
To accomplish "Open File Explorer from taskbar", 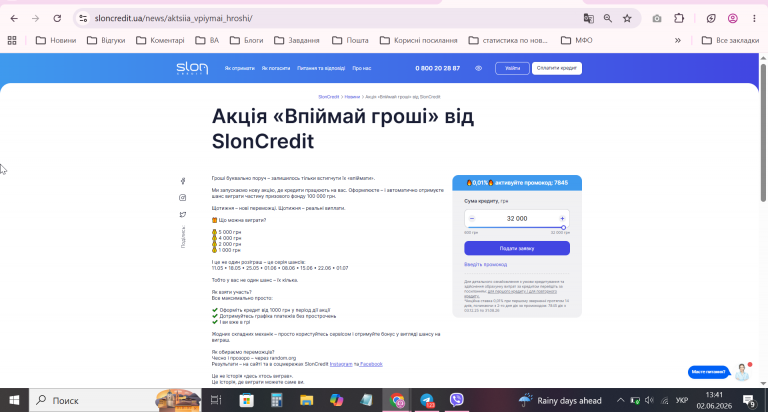I will coord(307,400).
